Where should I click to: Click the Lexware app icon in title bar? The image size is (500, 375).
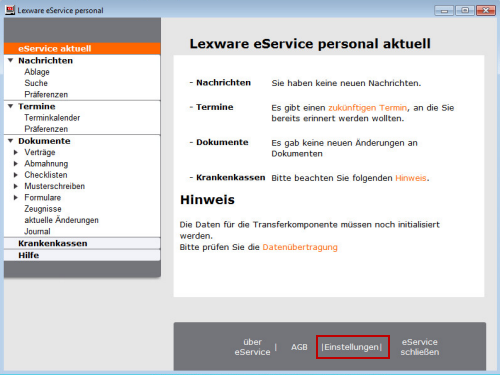pos(10,10)
